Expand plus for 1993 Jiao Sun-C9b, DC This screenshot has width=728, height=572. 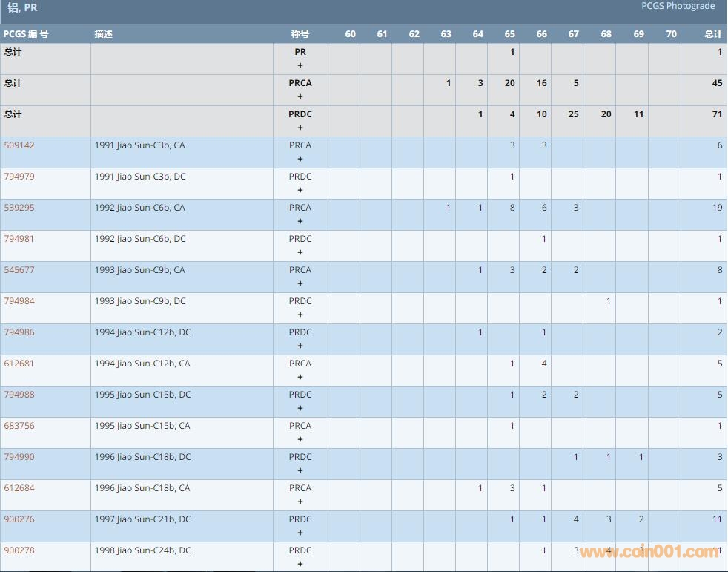pyautogui.click(x=300, y=315)
